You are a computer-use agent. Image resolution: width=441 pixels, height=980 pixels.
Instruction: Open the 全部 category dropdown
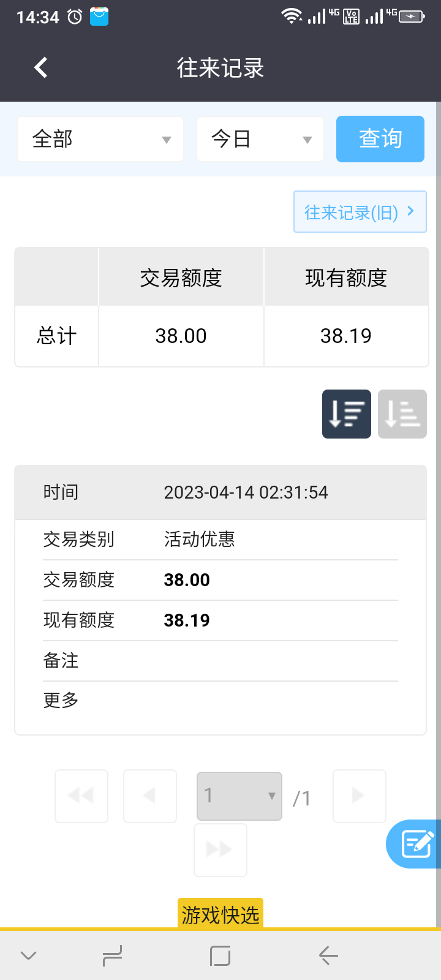(100, 139)
